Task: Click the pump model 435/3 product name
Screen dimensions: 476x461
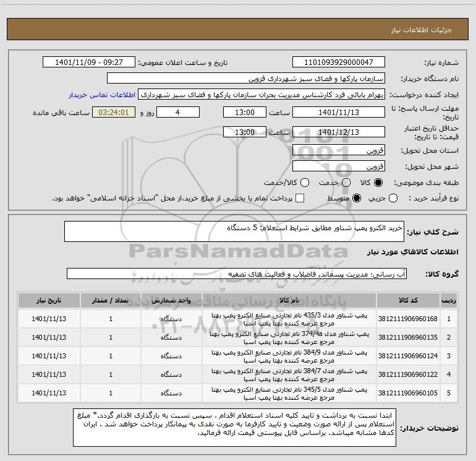Action: point(289,319)
